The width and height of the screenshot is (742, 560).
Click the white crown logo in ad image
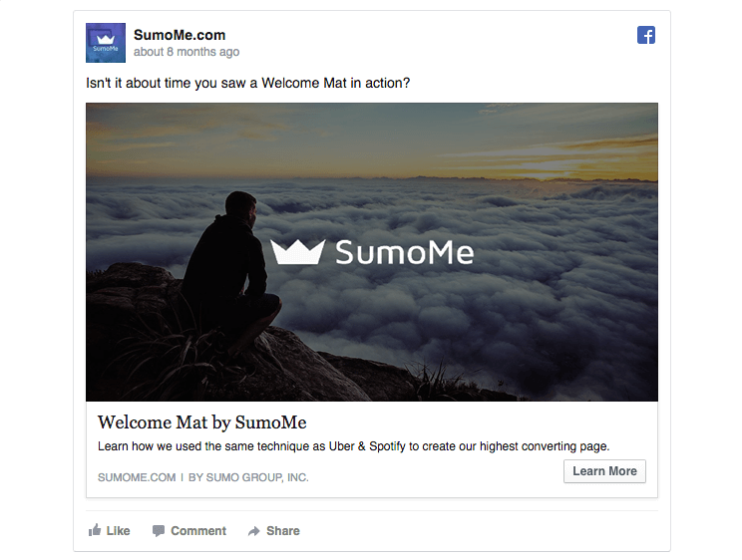pos(297,252)
